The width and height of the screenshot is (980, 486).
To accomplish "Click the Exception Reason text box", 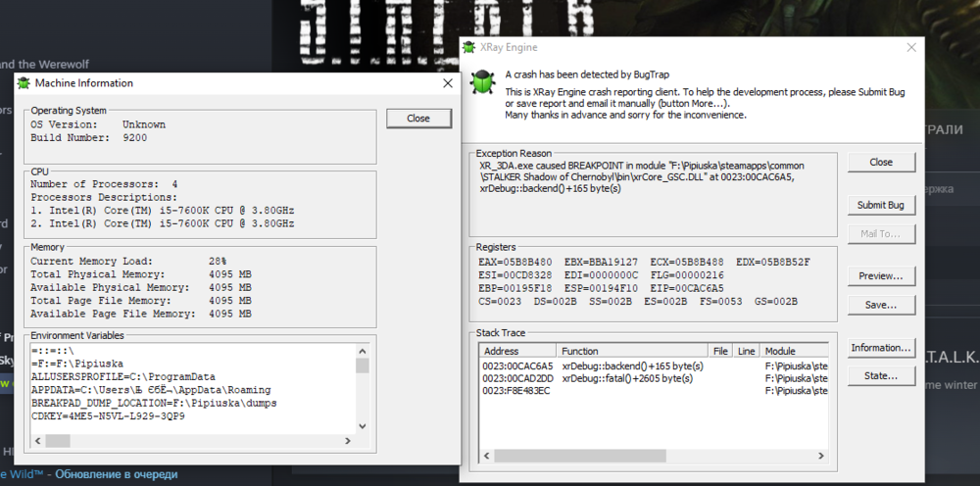I will 653,195.
